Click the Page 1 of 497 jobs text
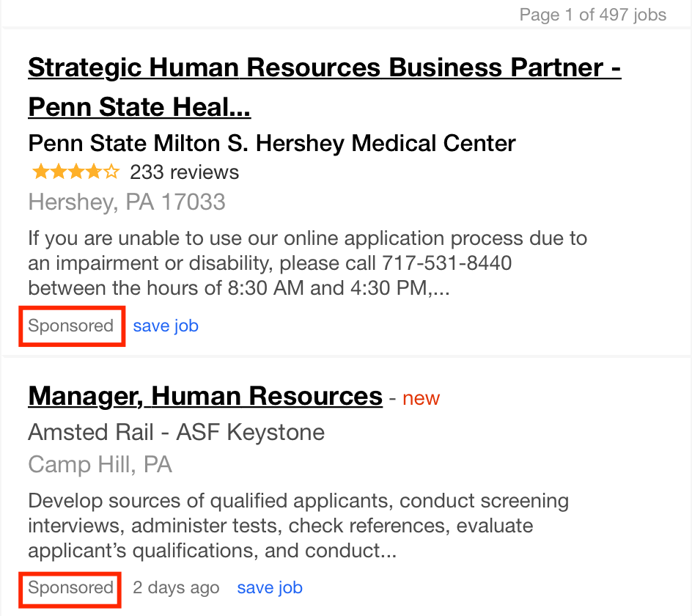 (593, 15)
